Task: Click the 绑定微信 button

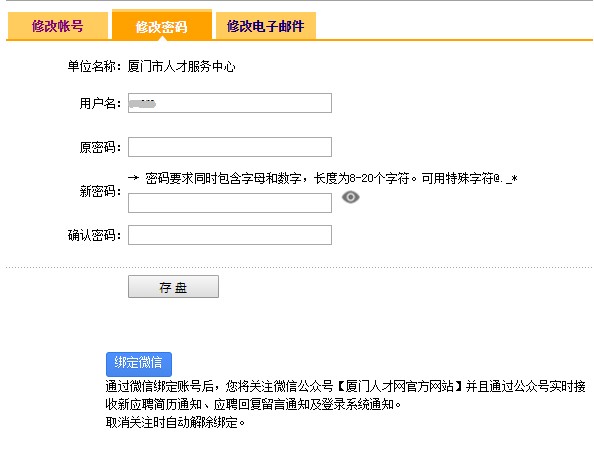Action: coord(139,364)
